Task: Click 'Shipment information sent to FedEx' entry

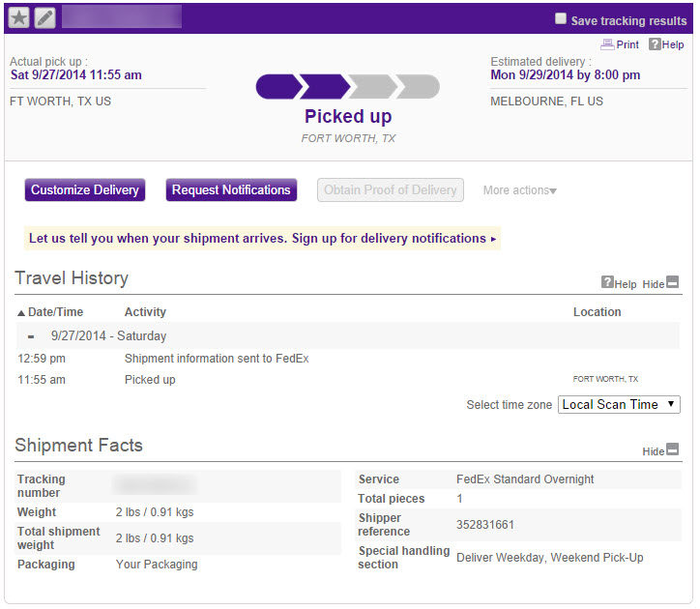Action: (217, 359)
